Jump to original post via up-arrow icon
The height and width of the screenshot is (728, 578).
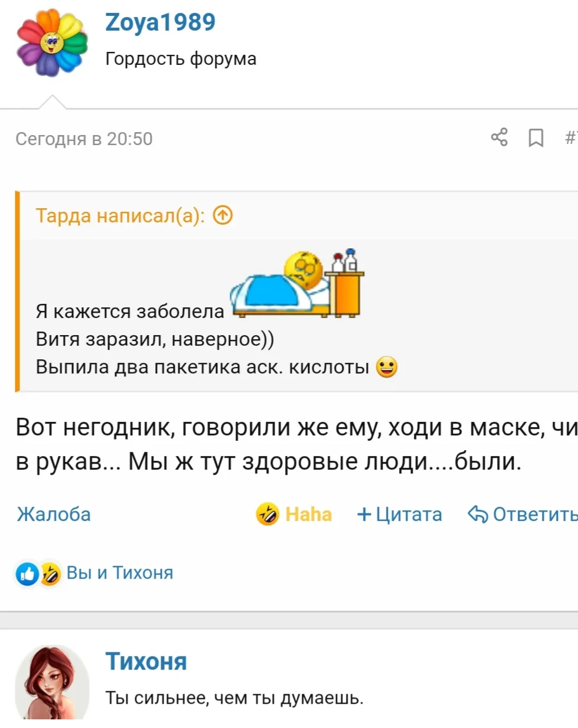[223, 215]
